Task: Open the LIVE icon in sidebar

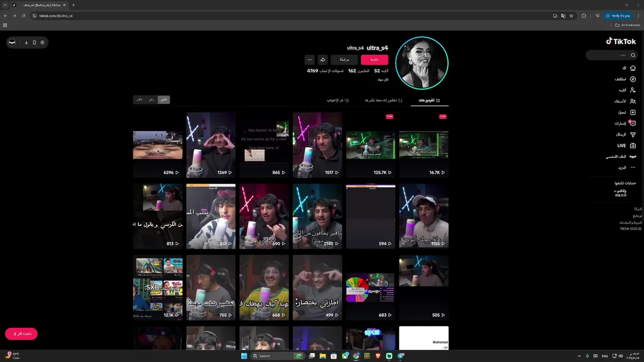Action: [633, 146]
